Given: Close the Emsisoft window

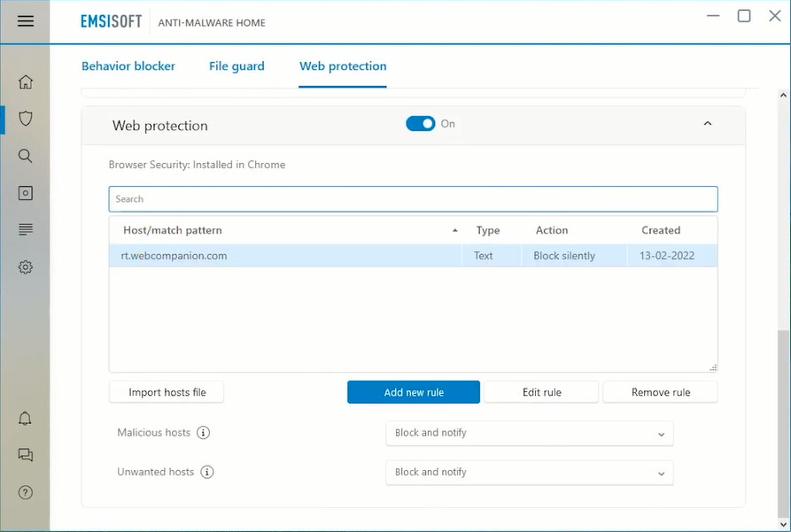Looking at the screenshot, I should 775,16.
